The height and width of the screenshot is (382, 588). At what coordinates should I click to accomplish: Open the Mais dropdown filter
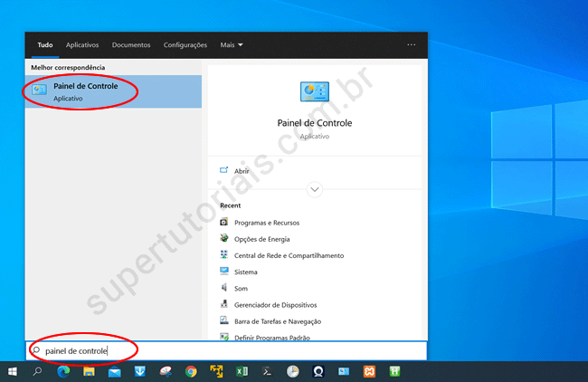point(232,44)
